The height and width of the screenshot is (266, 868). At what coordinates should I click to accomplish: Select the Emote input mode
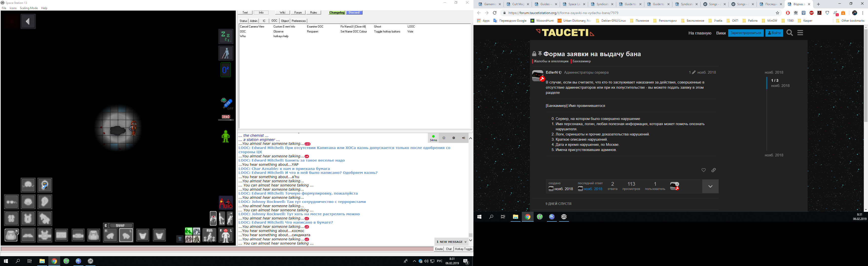point(439,249)
